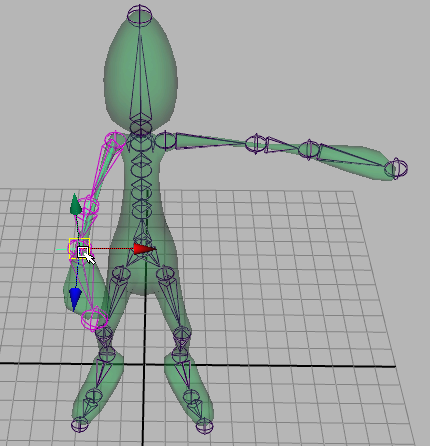Select the yellow center manipulator square

coord(79,249)
